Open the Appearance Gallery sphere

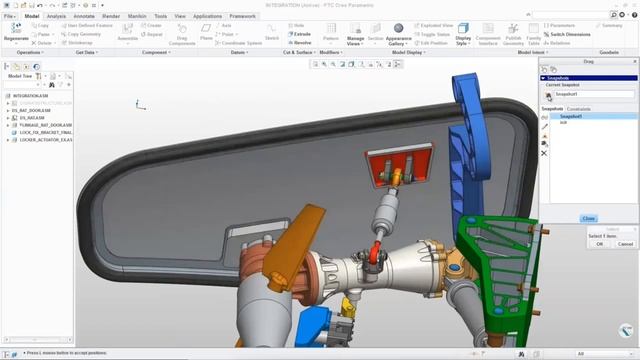point(398,28)
